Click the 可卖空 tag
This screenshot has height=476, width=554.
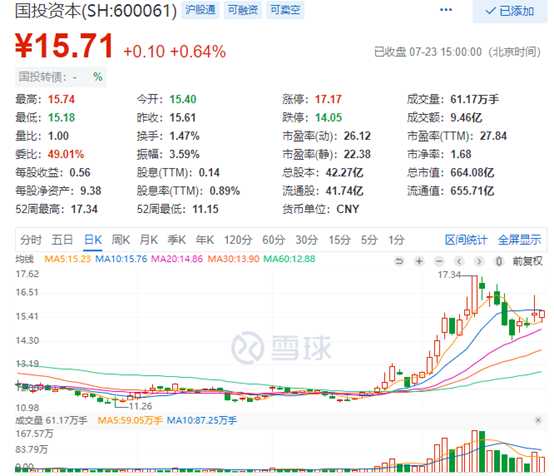[x=285, y=10]
